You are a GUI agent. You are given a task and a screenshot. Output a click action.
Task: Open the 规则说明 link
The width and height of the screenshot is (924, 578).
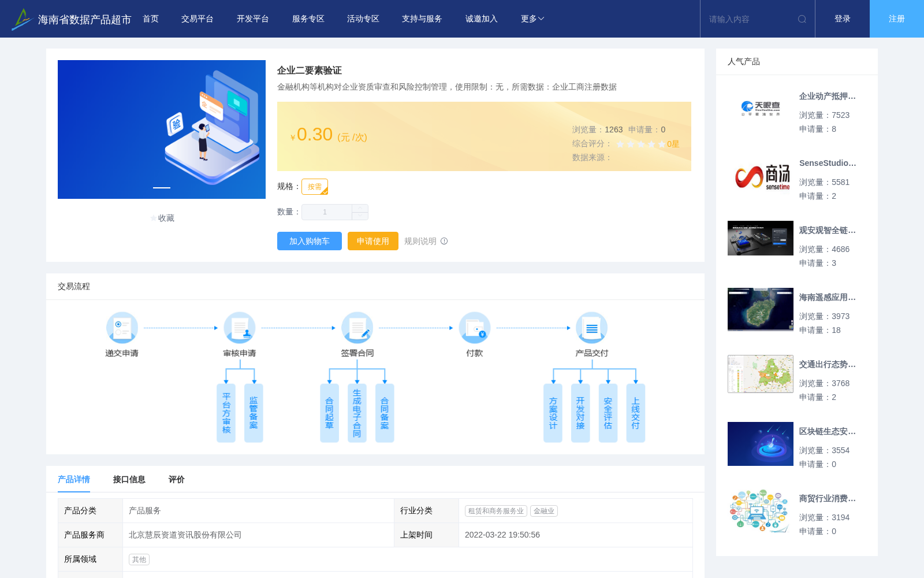click(420, 241)
